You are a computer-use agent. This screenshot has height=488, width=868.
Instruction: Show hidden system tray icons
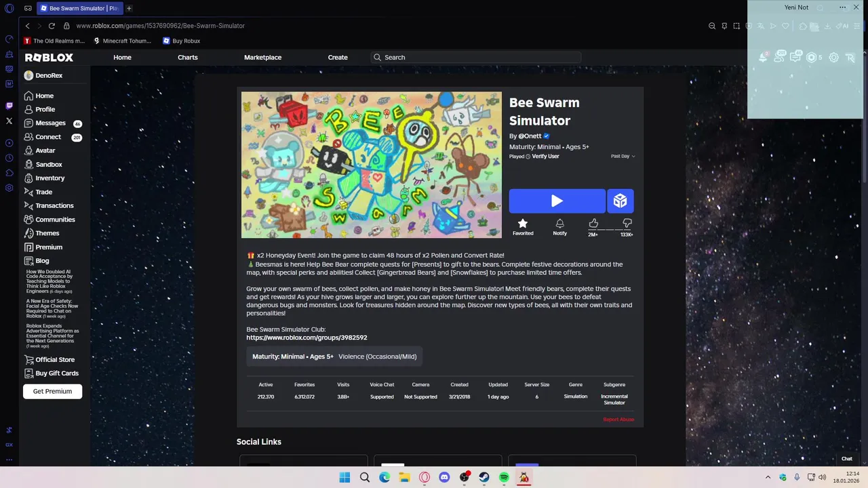(768, 477)
